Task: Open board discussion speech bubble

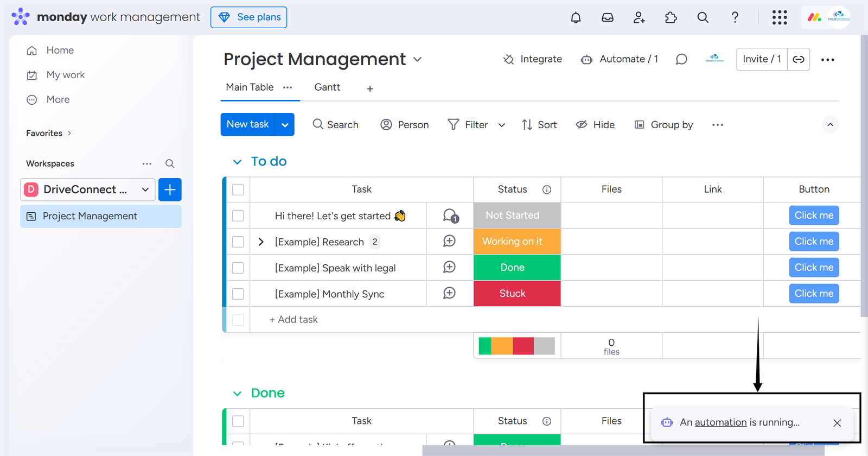Action: coord(681,59)
